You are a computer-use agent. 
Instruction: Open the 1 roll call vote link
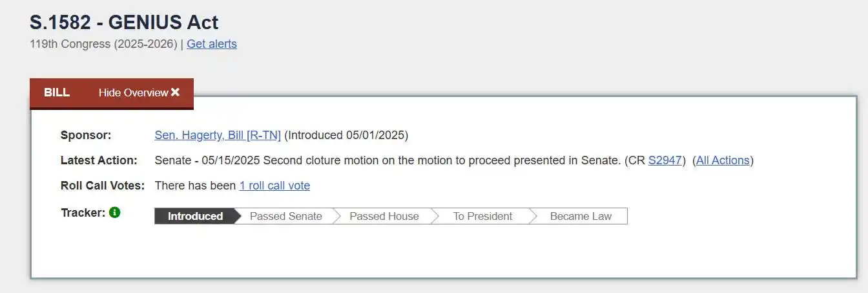coord(274,186)
